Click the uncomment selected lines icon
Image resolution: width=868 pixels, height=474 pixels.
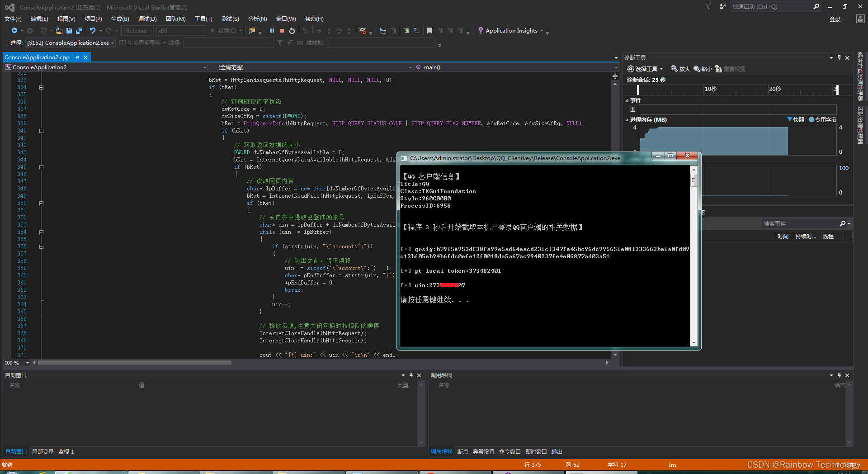[416, 31]
